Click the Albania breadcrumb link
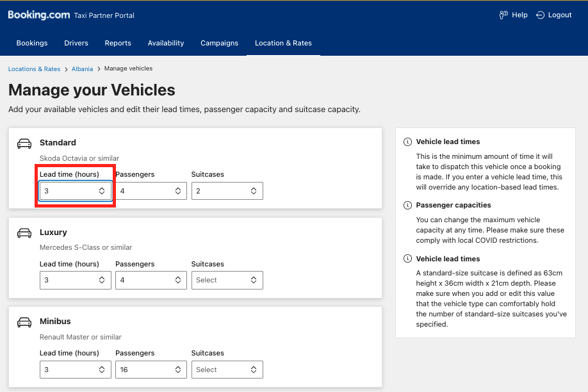This screenshot has width=588, height=392. click(82, 69)
